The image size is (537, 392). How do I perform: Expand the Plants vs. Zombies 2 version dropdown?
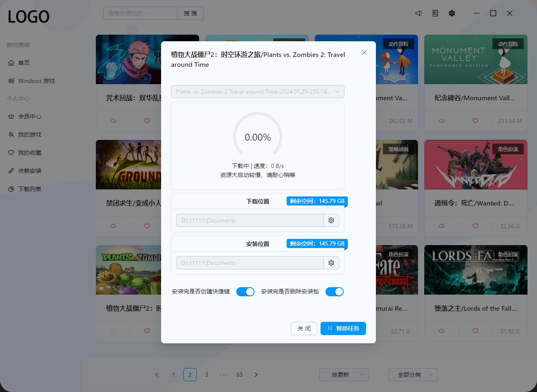(x=258, y=92)
